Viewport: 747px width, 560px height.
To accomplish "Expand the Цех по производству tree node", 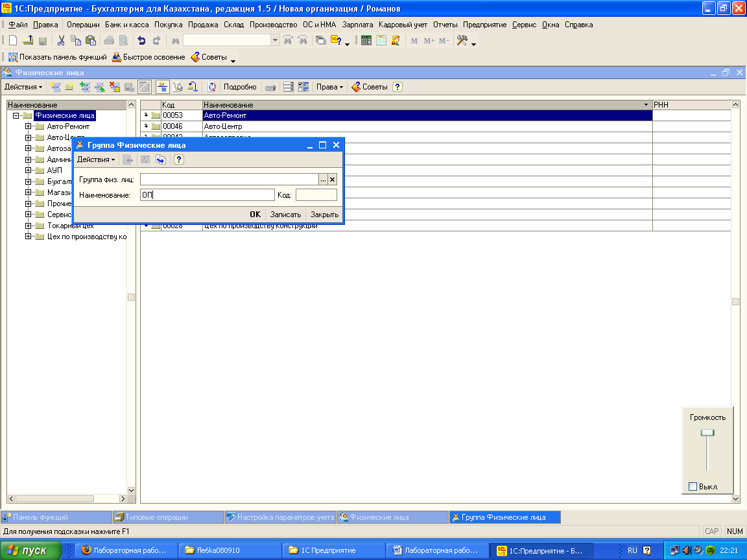I will coord(28,236).
